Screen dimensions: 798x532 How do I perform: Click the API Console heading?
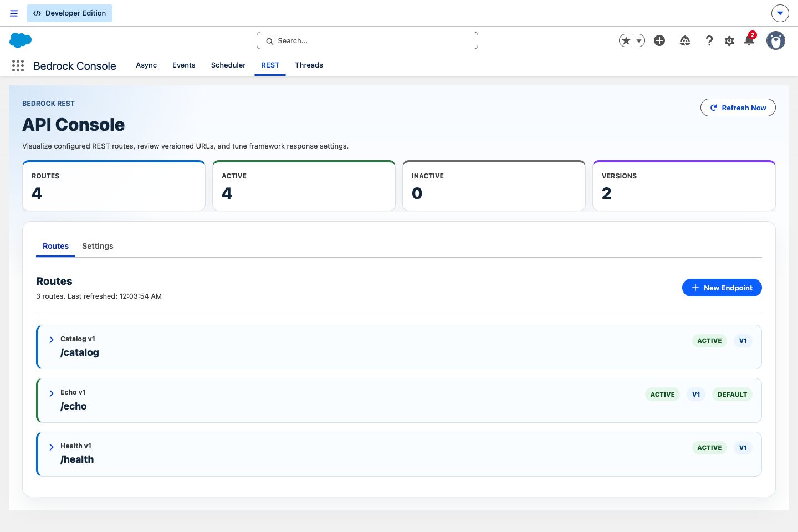point(74,125)
